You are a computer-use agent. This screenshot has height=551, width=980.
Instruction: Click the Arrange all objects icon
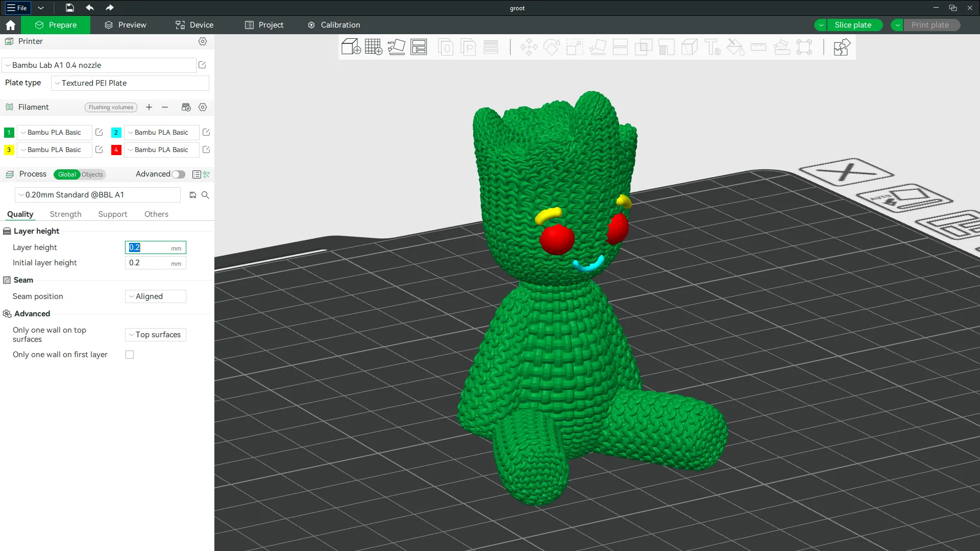pos(419,47)
